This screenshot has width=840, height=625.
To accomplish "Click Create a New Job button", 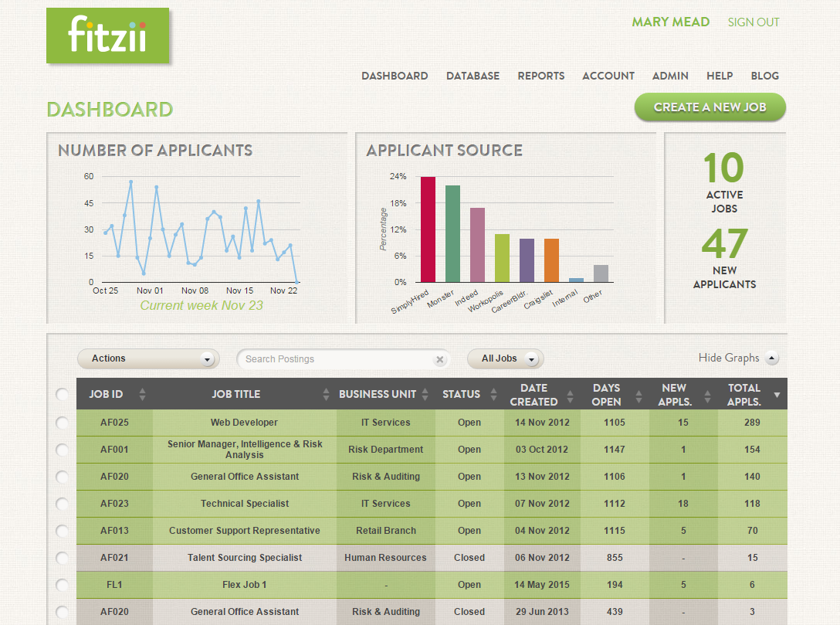I will click(710, 107).
